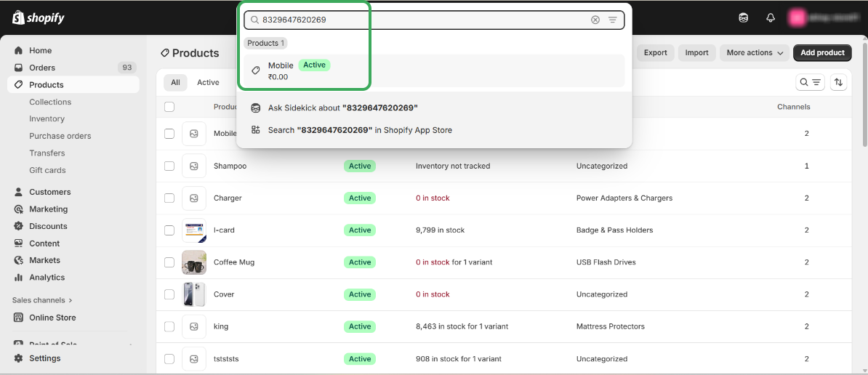
Task: Click the Markets globe icon
Action: (19, 260)
